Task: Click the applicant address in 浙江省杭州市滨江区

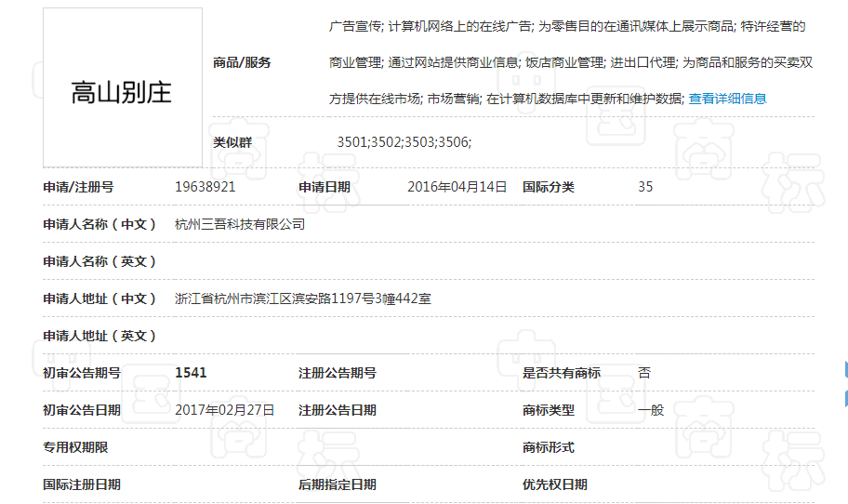Action: pyautogui.click(x=302, y=298)
